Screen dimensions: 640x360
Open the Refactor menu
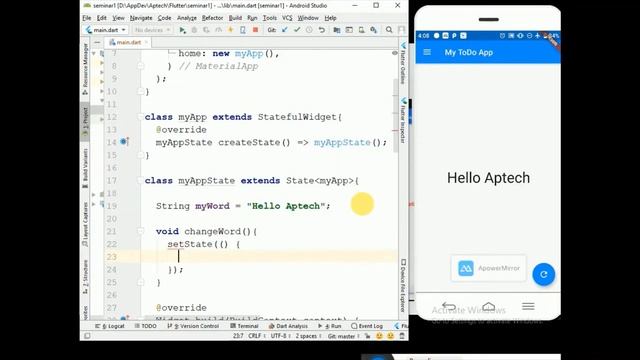pos(212,18)
